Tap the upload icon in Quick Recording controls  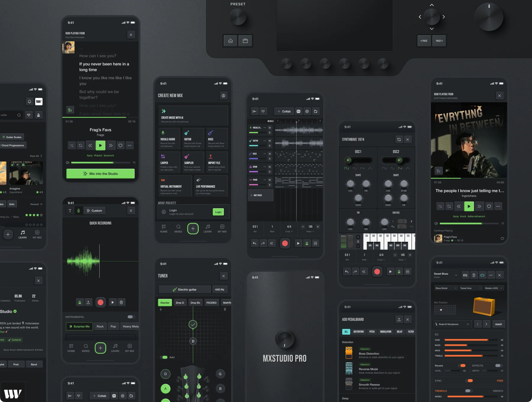(88, 302)
